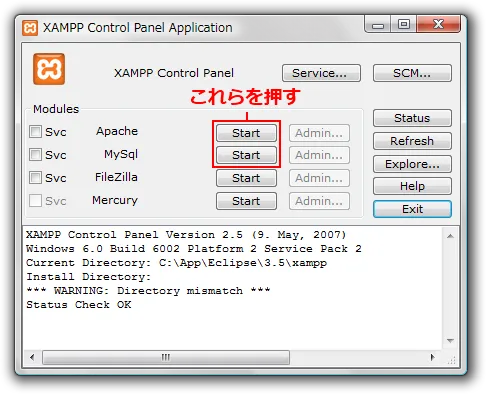
Task: Click the log scroll down arrow
Action: (450, 341)
